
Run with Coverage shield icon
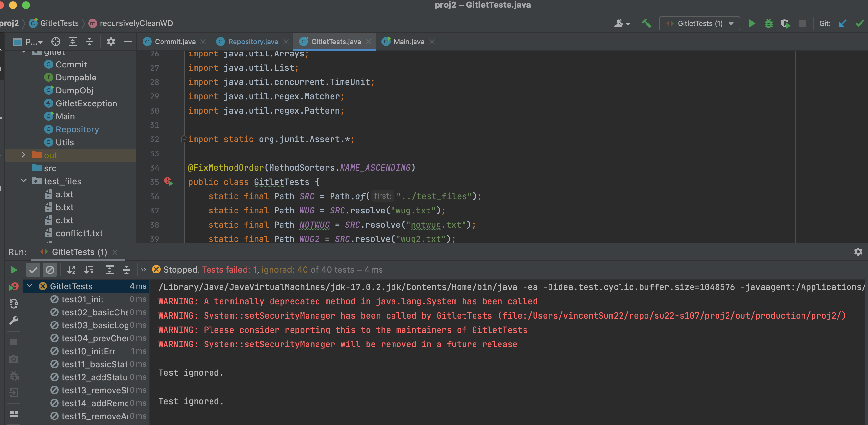[785, 24]
